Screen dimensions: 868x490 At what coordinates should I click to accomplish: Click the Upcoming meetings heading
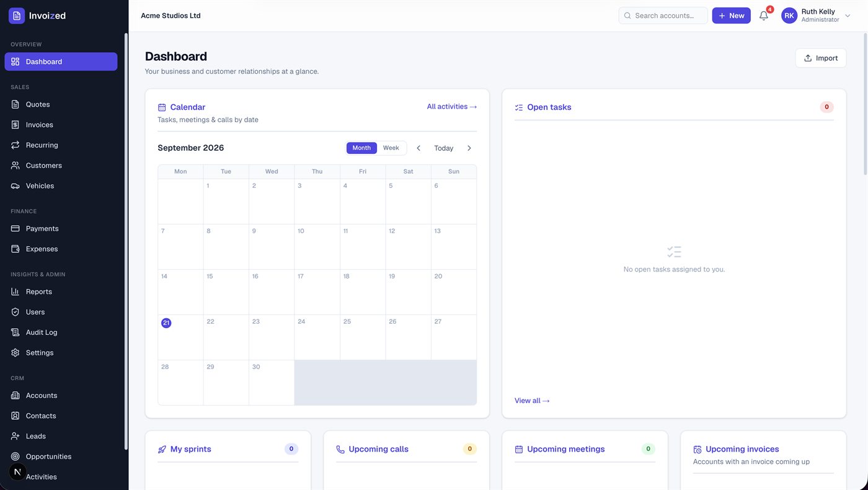click(565, 449)
